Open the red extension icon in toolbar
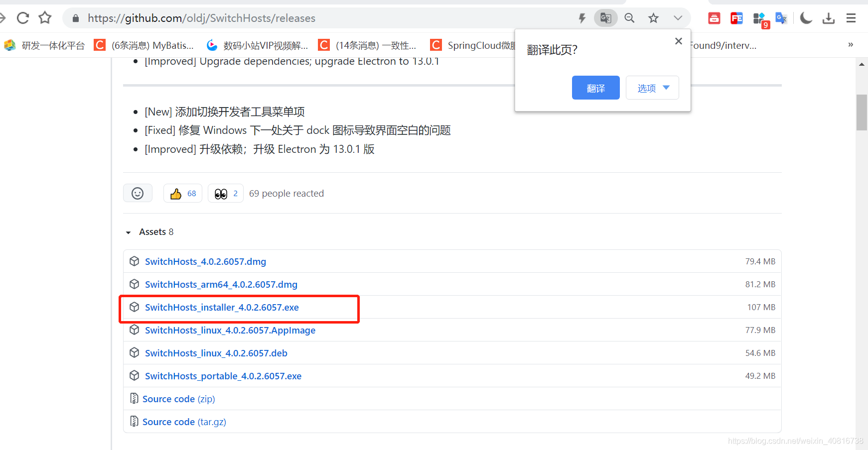Viewport: 868px width, 450px height. [x=714, y=18]
